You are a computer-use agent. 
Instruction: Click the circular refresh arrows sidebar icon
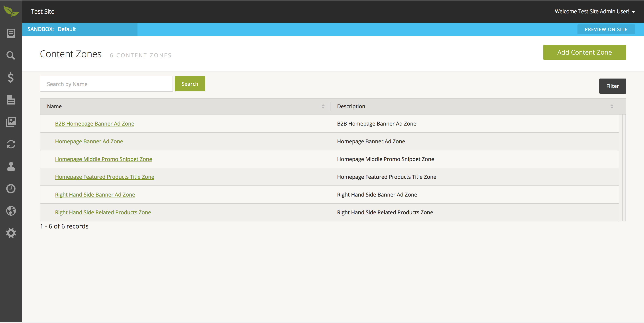click(x=11, y=144)
